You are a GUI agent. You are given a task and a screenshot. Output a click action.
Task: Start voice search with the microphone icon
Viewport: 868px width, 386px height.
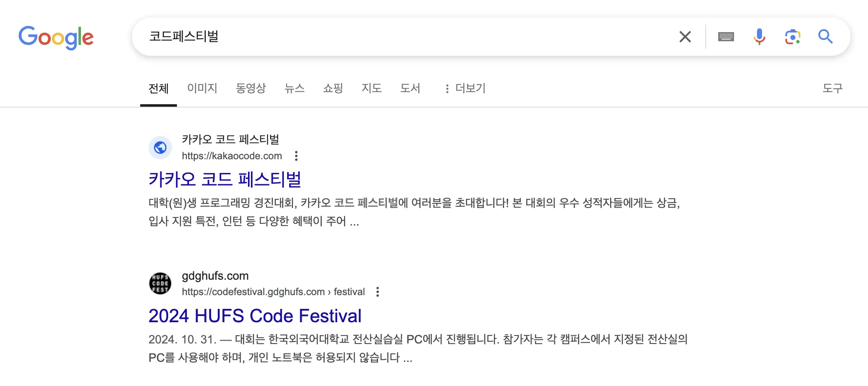coord(759,37)
